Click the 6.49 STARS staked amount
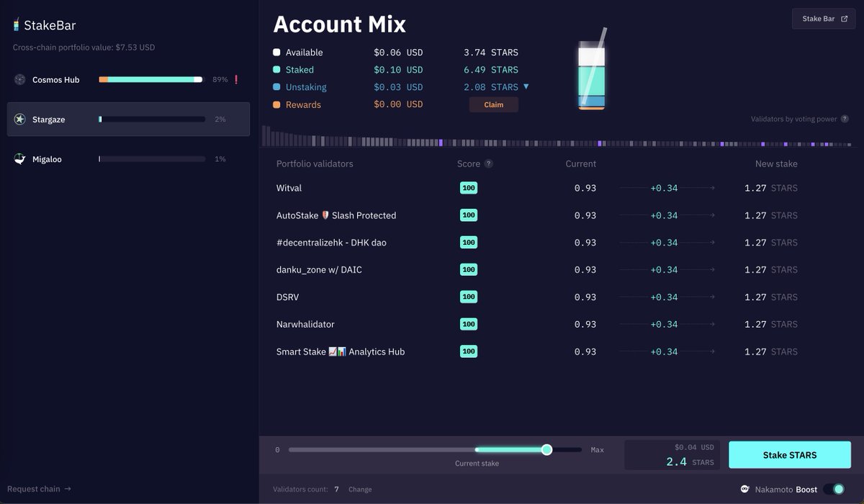The image size is (864, 504). coord(491,70)
